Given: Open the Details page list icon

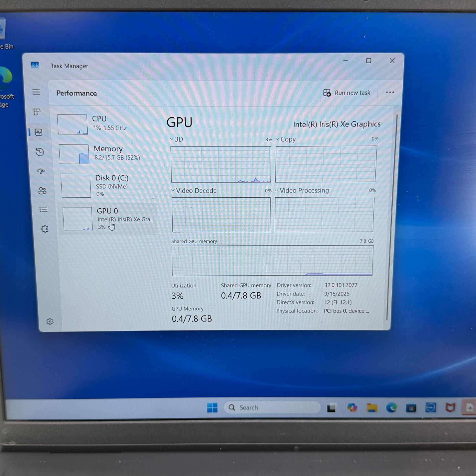Looking at the screenshot, I should click(43, 210).
